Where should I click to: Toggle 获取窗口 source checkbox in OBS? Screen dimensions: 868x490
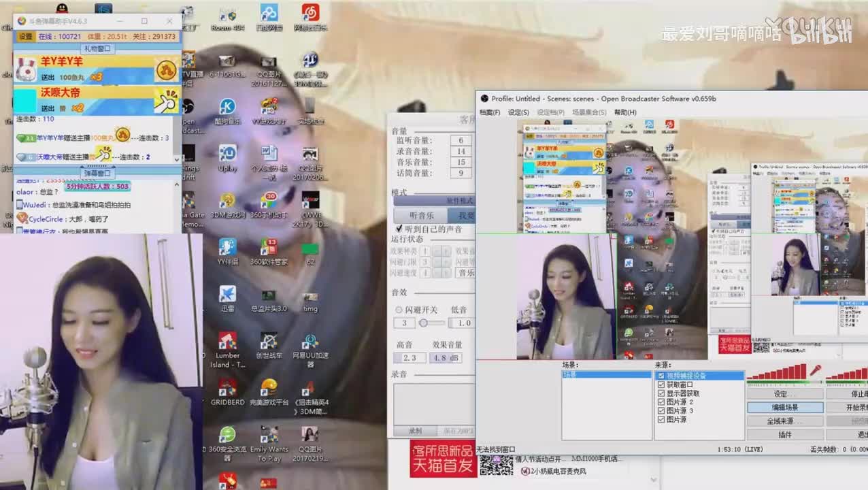[661, 385]
